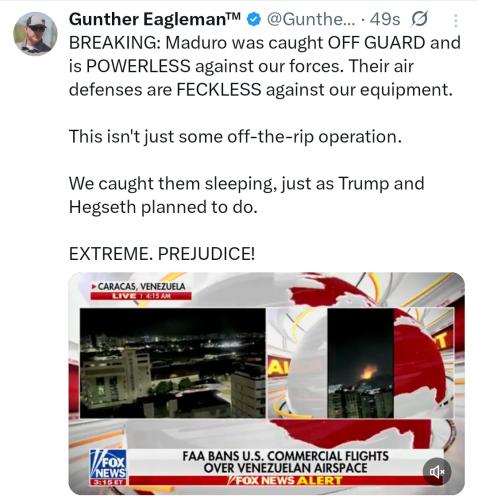Click the FOX NEWS ALERT red strip
This screenshot has height=500, width=478.
pyautogui.click(x=286, y=480)
